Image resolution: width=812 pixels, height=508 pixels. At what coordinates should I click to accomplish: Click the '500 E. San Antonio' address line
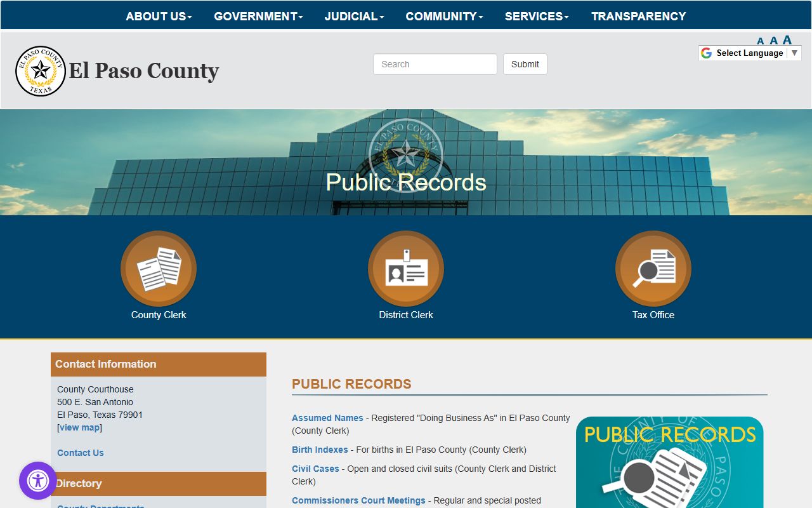[95, 402]
